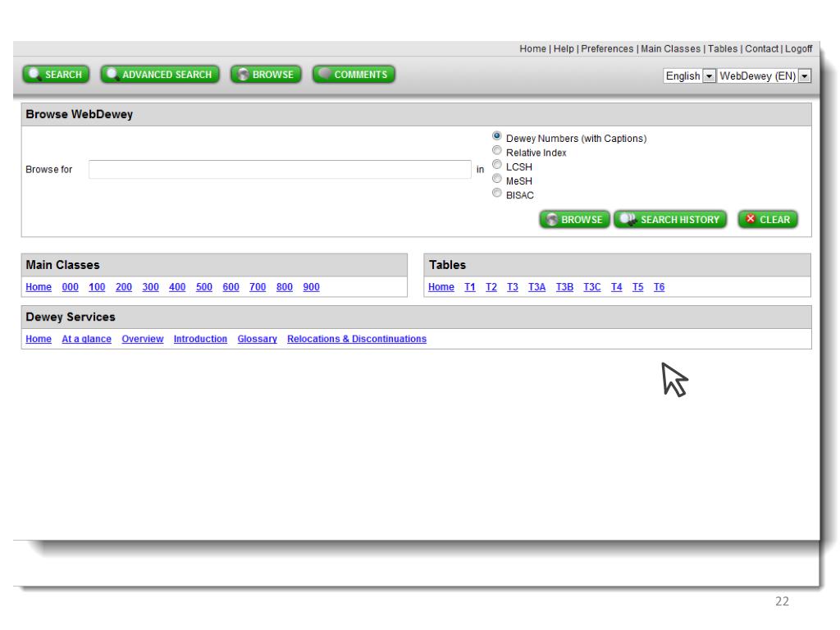The image size is (840, 630).
Task: Open Relocations & Discontinuations link
Action: coord(357,339)
